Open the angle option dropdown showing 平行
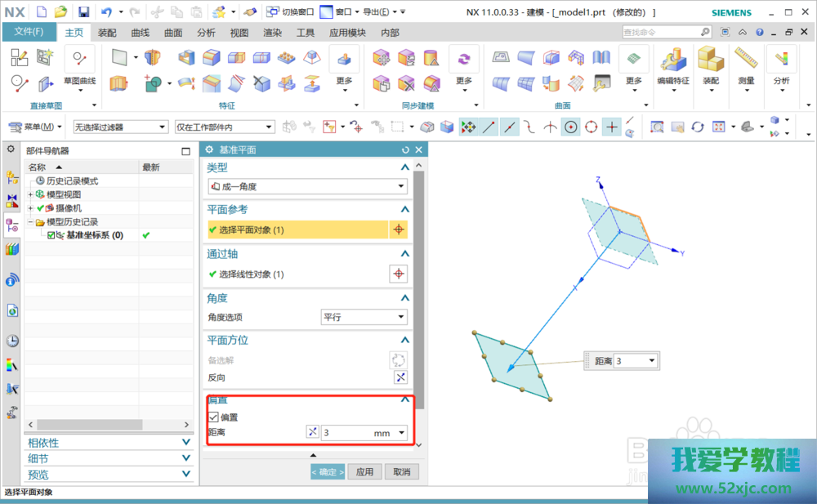The image size is (817, 504). coord(363,317)
